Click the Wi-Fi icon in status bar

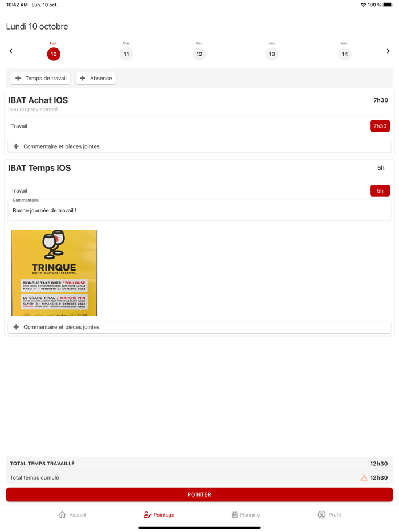click(x=363, y=5)
